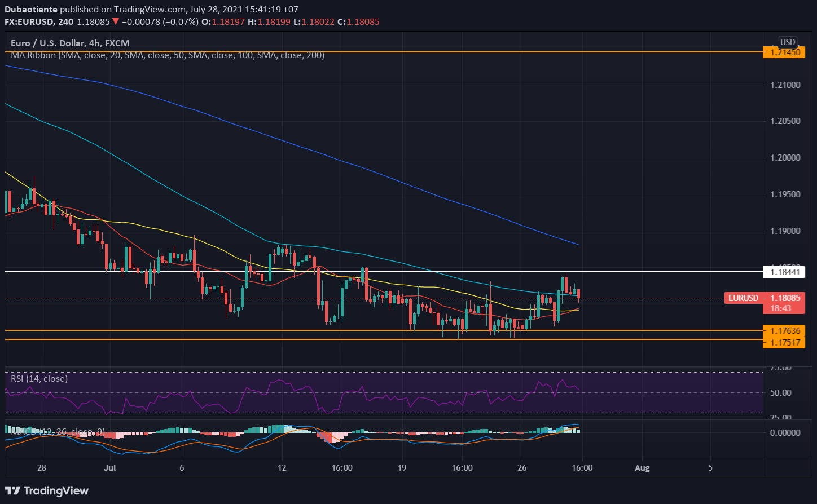Click the 50.00 RSI axis value
This screenshot has width=817, height=504.
coord(781,392)
